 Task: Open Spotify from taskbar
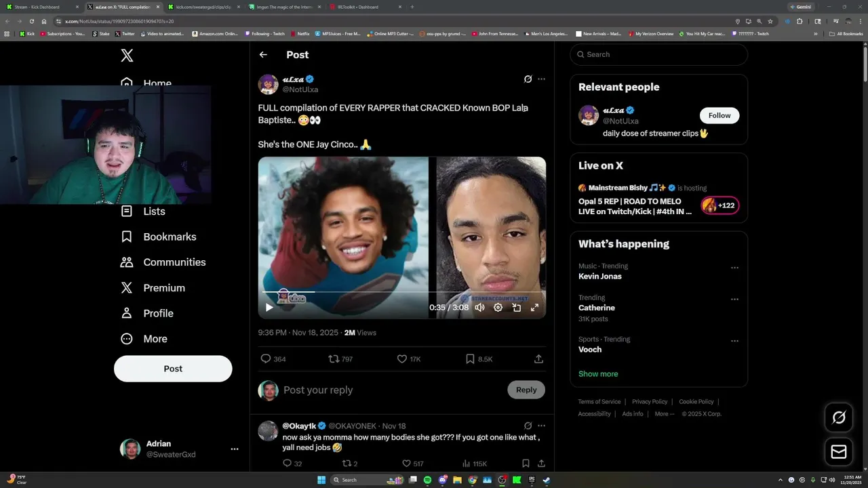[x=427, y=480]
